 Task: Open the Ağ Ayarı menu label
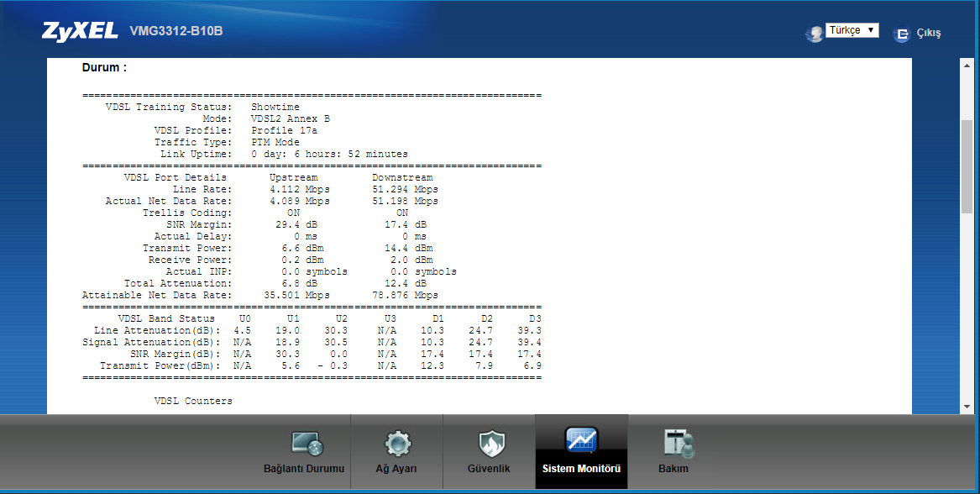click(x=396, y=469)
